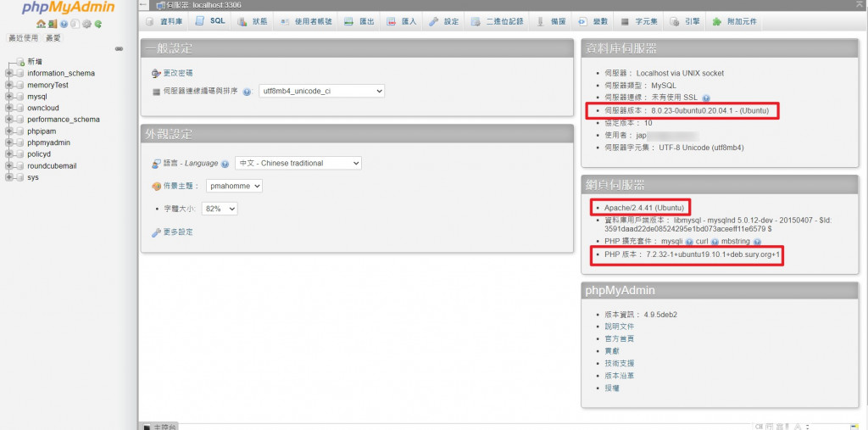Open the 二進位記錄 tab
The image size is (868, 430).
point(497,21)
